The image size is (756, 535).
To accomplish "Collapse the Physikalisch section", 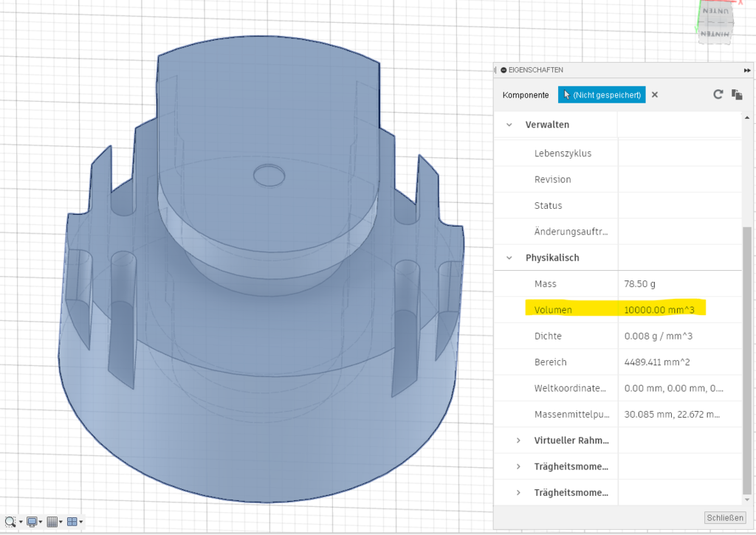I will (509, 258).
